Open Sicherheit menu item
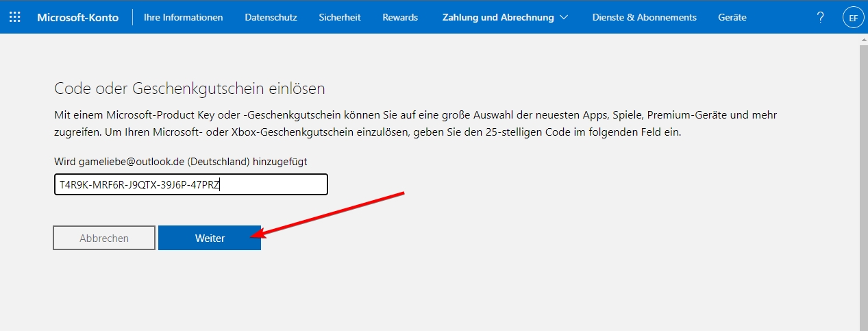868x331 pixels. pyautogui.click(x=340, y=17)
